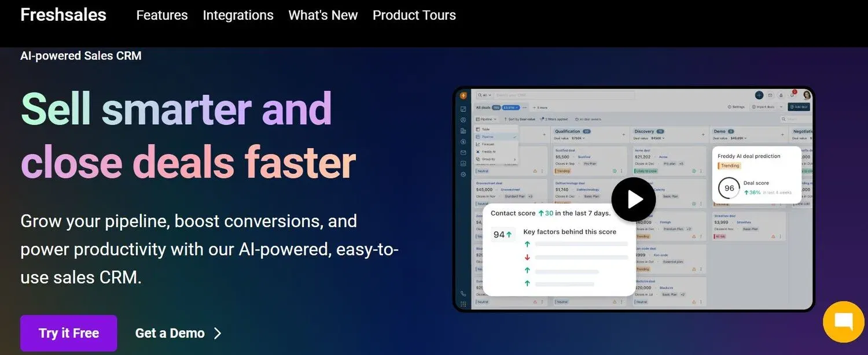Viewport: 868px width, 355px height.
Task: Click the apps grid icon in sidebar
Action: (464, 304)
